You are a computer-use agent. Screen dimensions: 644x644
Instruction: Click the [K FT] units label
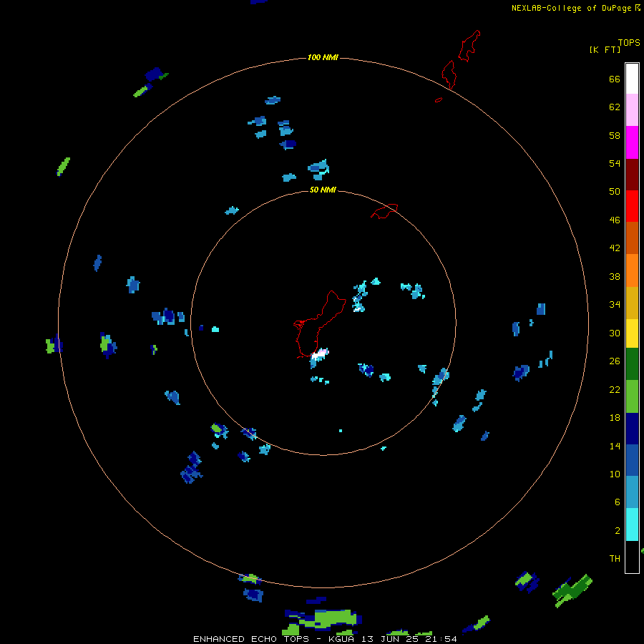tap(605, 49)
